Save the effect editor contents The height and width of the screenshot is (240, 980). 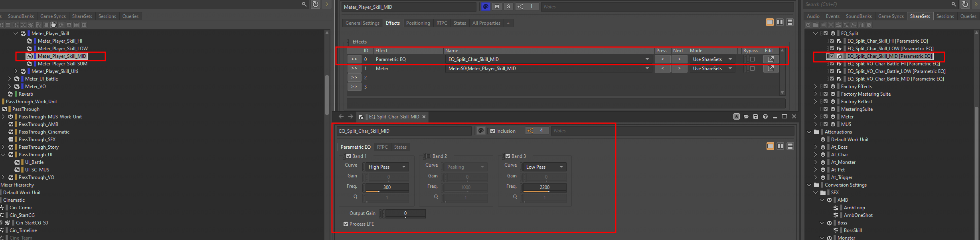coord(756,116)
